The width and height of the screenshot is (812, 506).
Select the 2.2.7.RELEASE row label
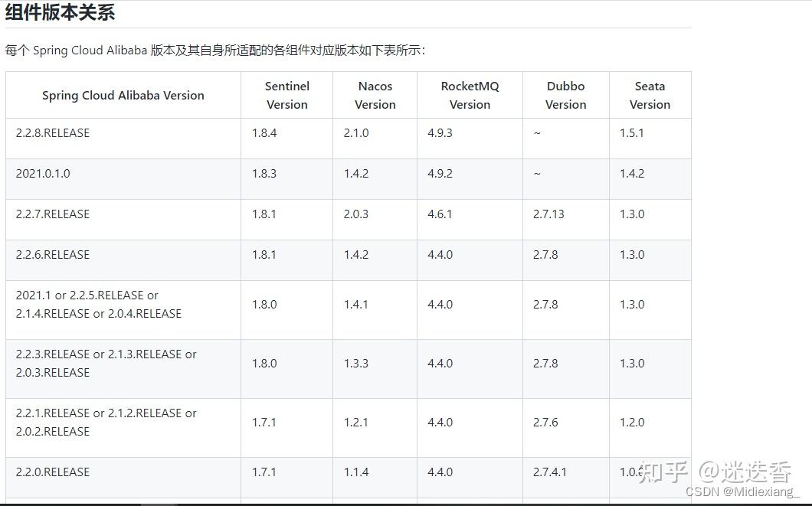click(53, 214)
